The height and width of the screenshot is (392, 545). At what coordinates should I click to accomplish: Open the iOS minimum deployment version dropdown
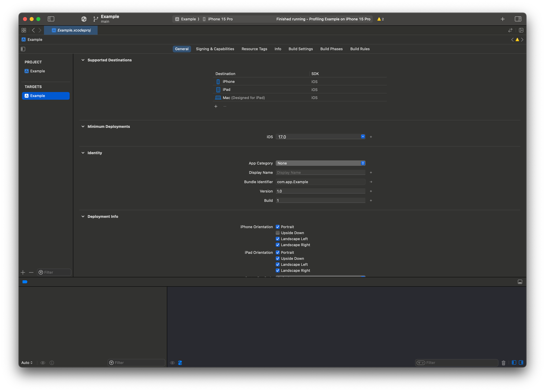[363, 137]
